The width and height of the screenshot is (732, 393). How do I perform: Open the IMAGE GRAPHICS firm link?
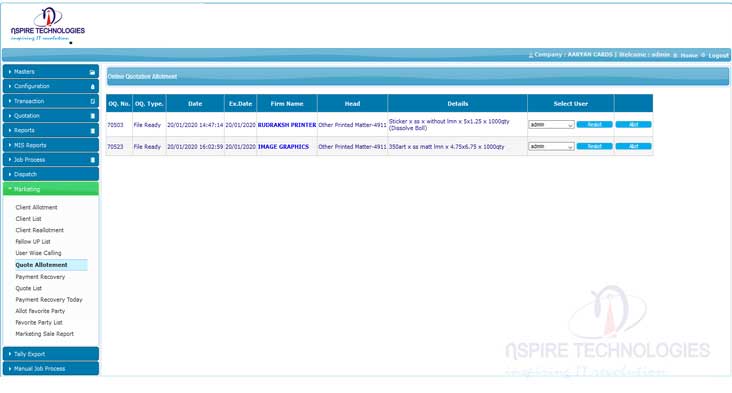(283, 147)
